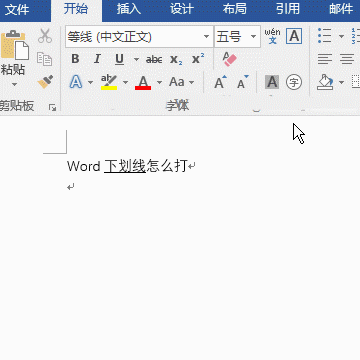Image resolution: width=360 pixels, height=360 pixels.
Task: Select the 开始 tab
Action: tap(76, 9)
